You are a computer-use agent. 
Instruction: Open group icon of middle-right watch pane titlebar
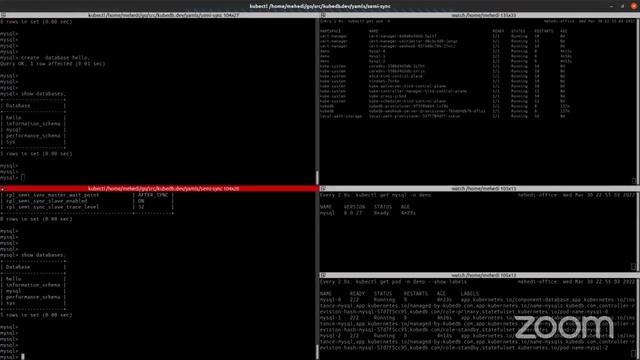click(323, 189)
